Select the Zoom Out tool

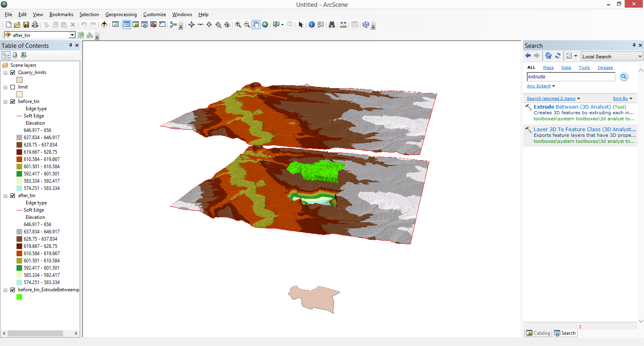click(247, 25)
